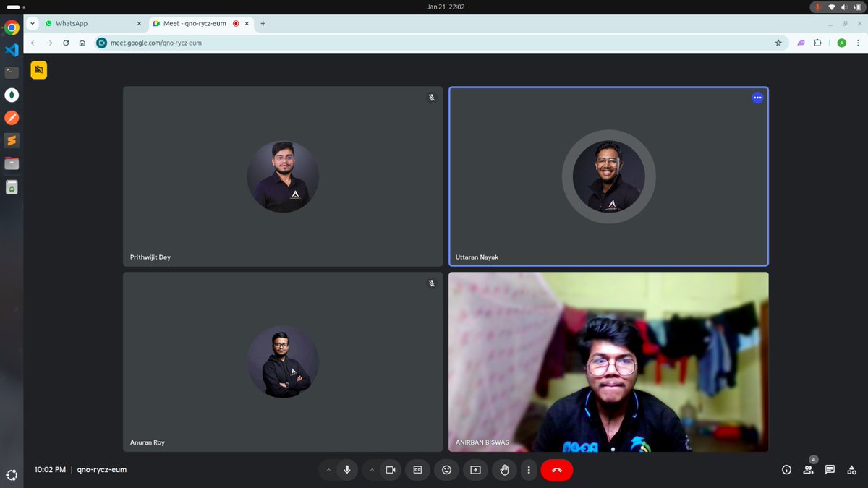Click muted mic icon on Anuran Roy tile
This screenshot has height=488, width=868.
click(432, 283)
